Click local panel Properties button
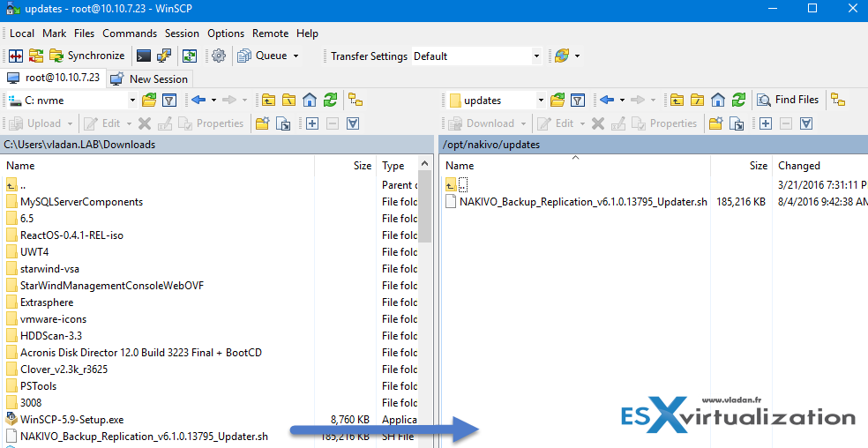The width and height of the screenshot is (868, 448). pos(211,123)
